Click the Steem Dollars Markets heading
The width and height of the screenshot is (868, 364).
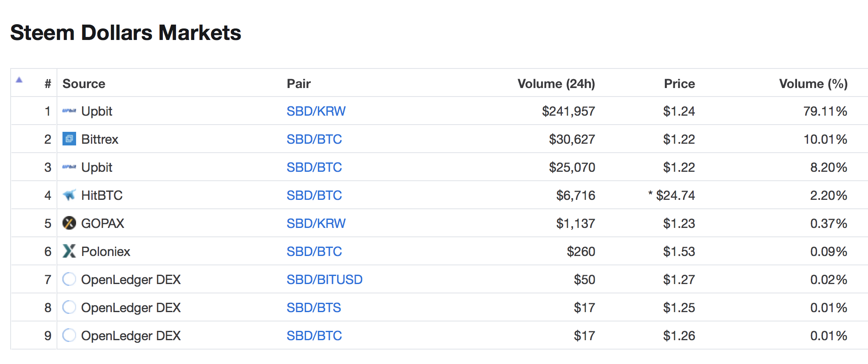pyautogui.click(x=126, y=33)
